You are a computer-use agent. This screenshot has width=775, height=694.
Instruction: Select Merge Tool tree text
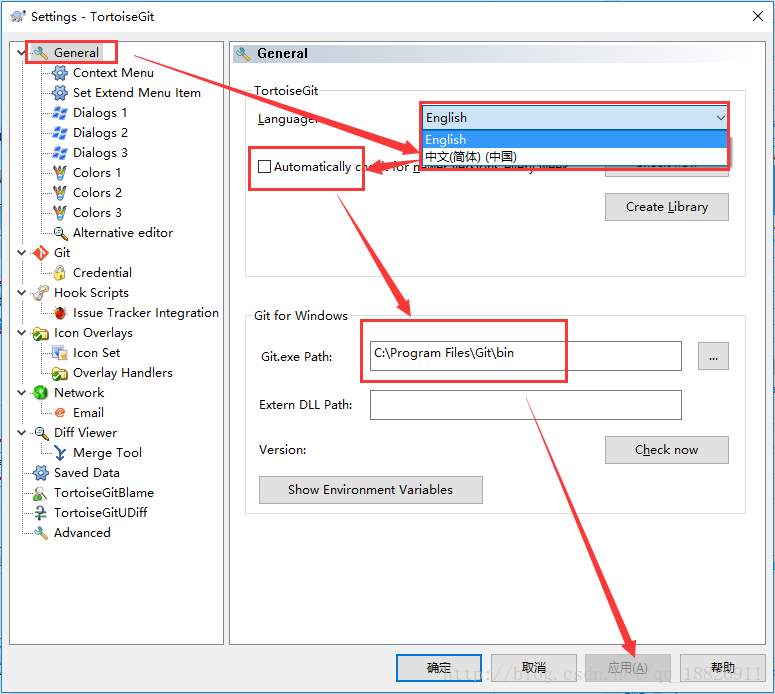coord(107,452)
